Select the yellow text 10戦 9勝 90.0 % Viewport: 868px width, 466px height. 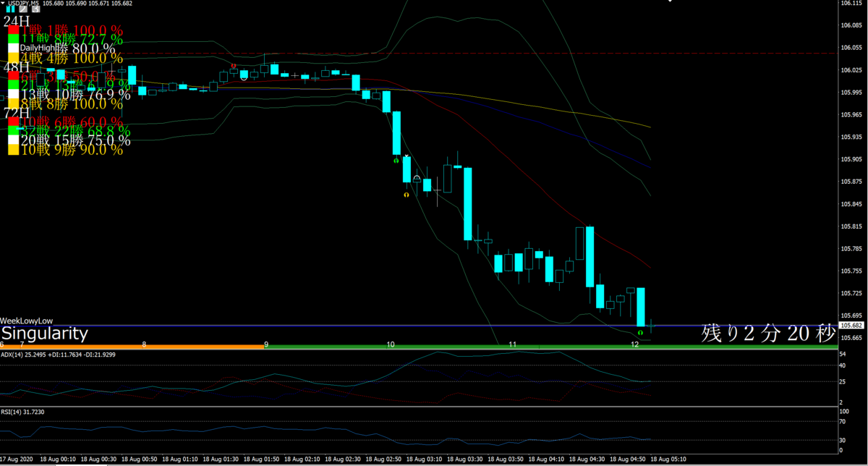pyautogui.click(x=72, y=151)
